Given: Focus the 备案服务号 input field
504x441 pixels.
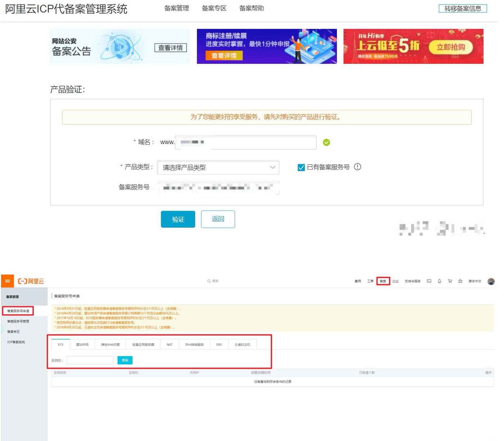Looking at the screenshot, I should click(218, 188).
